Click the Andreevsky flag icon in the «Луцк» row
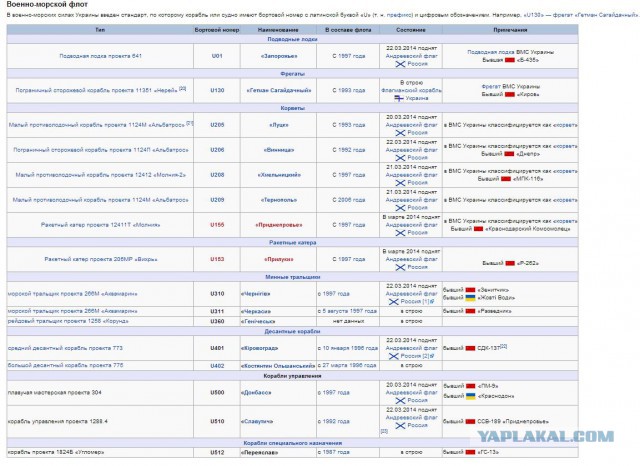 tap(400, 133)
